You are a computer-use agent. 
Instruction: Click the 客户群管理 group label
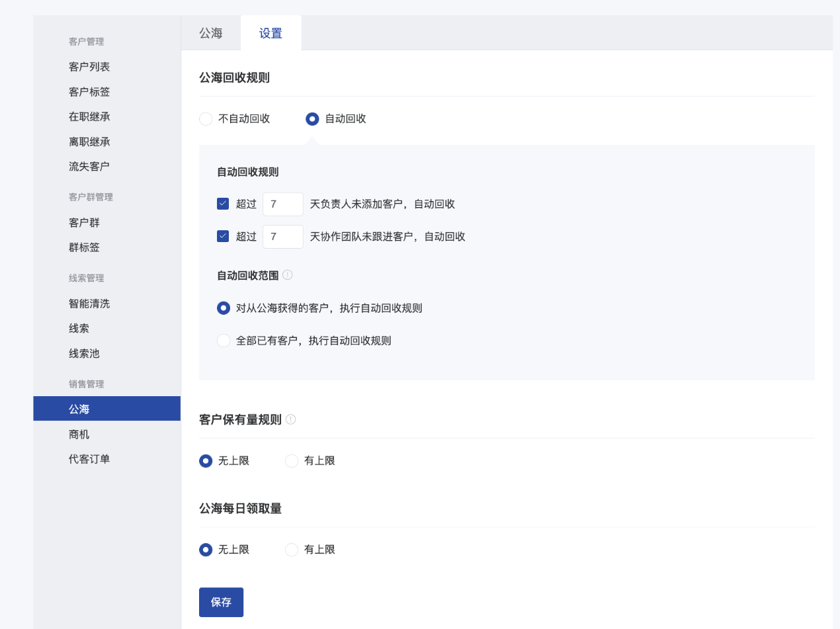[x=91, y=197]
